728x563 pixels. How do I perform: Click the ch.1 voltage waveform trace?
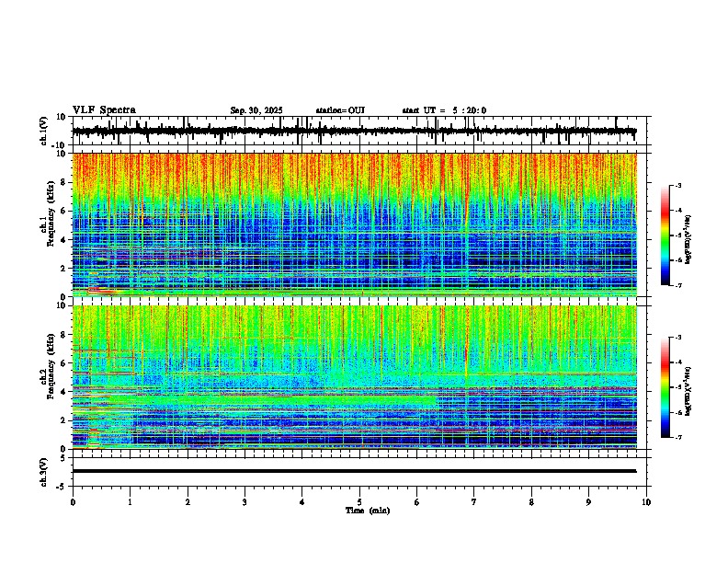[x=354, y=131]
